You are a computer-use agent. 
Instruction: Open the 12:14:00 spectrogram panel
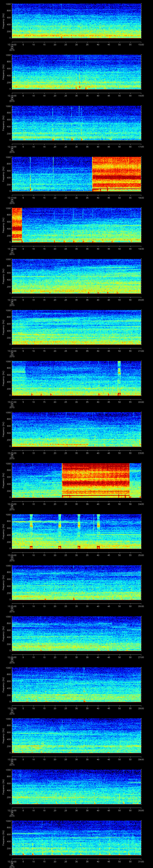76,21
